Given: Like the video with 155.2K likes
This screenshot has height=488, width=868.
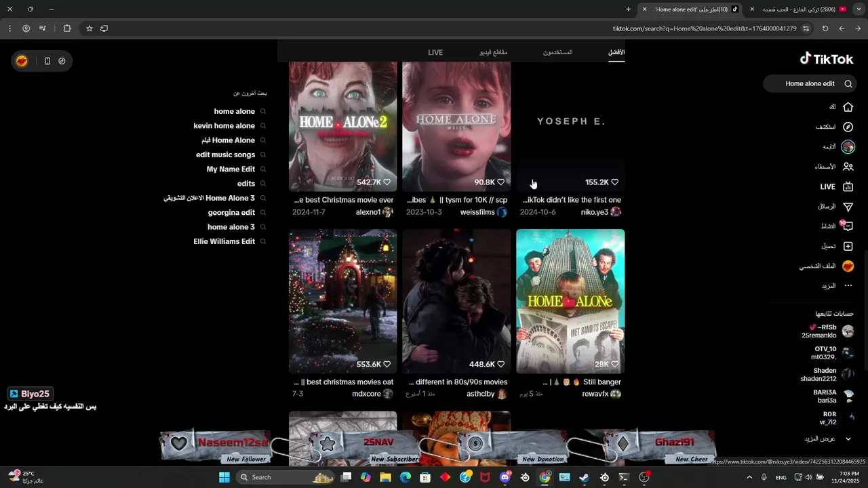Looking at the screenshot, I should point(615,182).
